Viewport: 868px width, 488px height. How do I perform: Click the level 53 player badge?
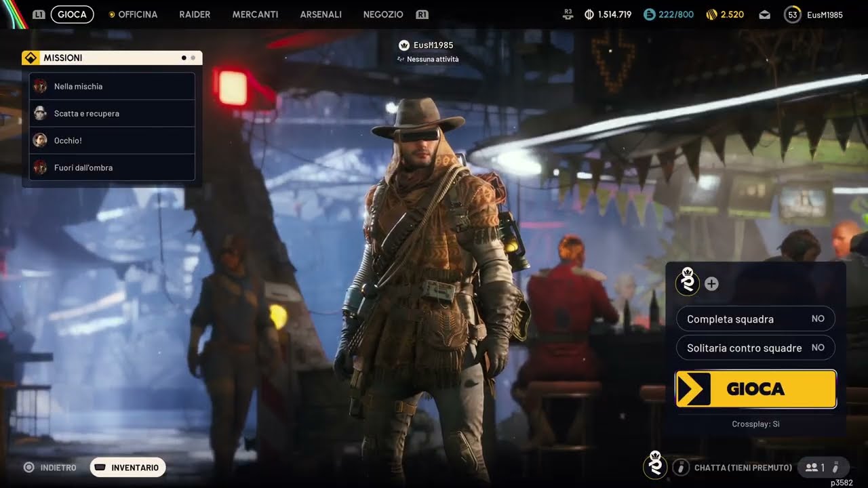pos(792,14)
